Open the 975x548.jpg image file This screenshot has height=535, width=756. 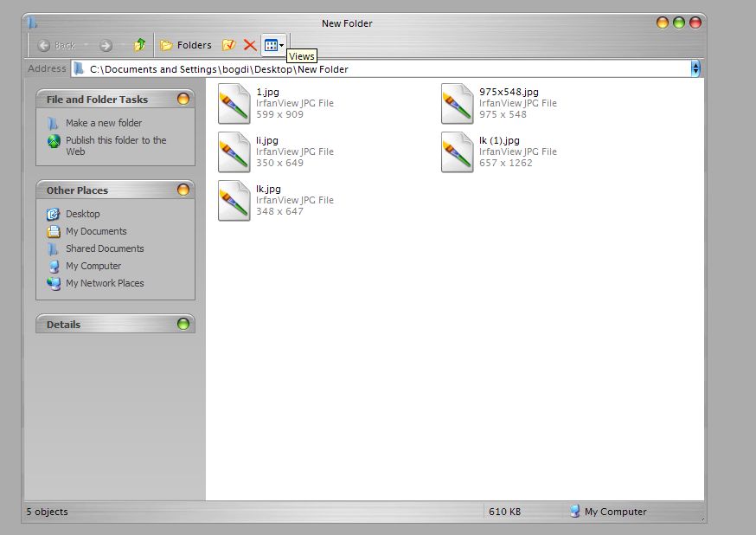(x=457, y=103)
